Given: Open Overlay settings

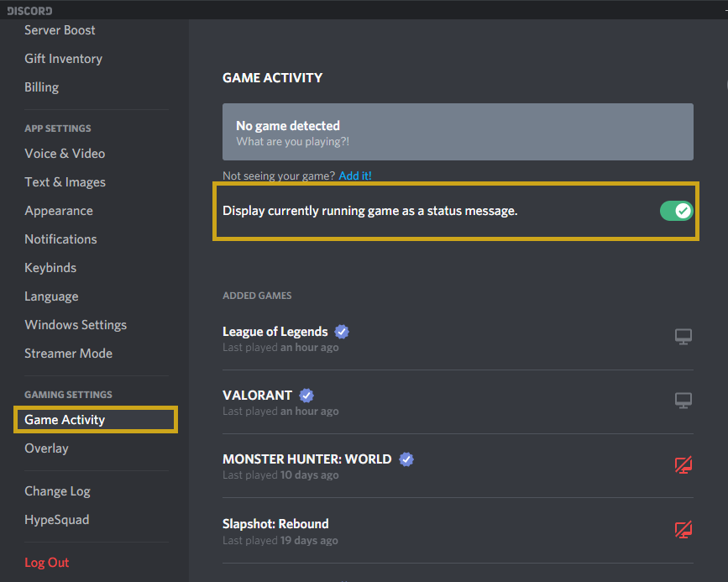Looking at the screenshot, I should (x=46, y=448).
